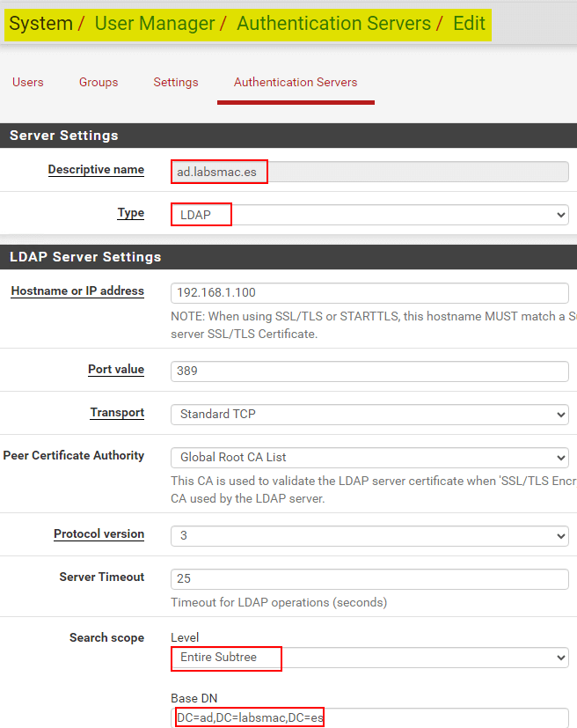This screenshot has height=728, width=577.
Task: Open the Groups tab
Action: (99, 82)
